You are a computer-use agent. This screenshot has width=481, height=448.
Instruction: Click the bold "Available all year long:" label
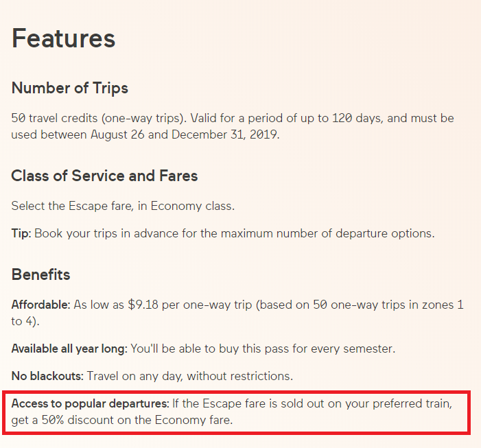point(69,349)
